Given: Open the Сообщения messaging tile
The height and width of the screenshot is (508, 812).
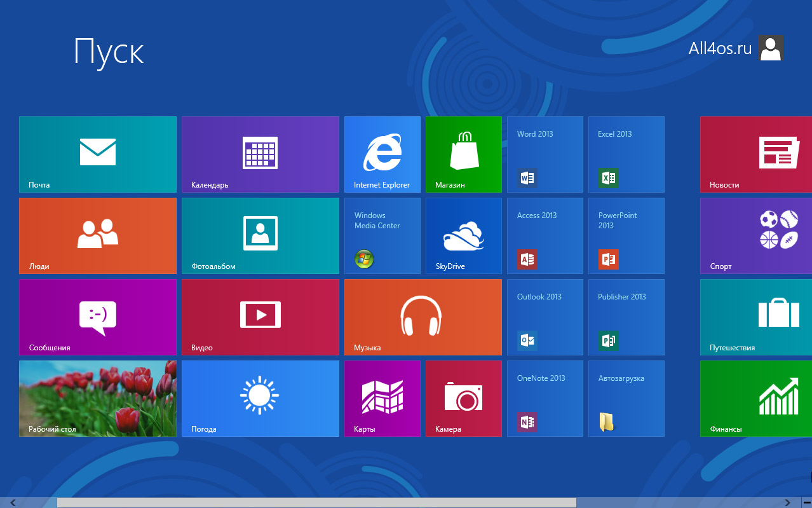Looking at the screenshot, I should pyautogui.click(x=98, y=317).
